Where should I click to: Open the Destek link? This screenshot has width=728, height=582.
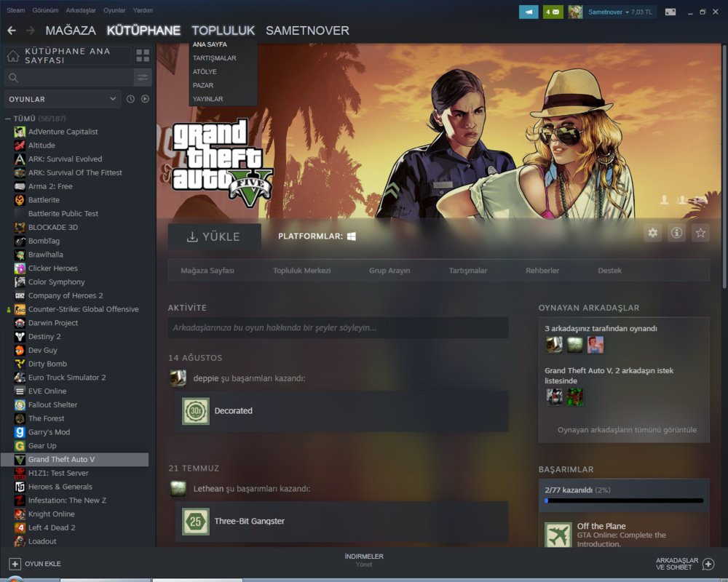click(x=609, y=271)
